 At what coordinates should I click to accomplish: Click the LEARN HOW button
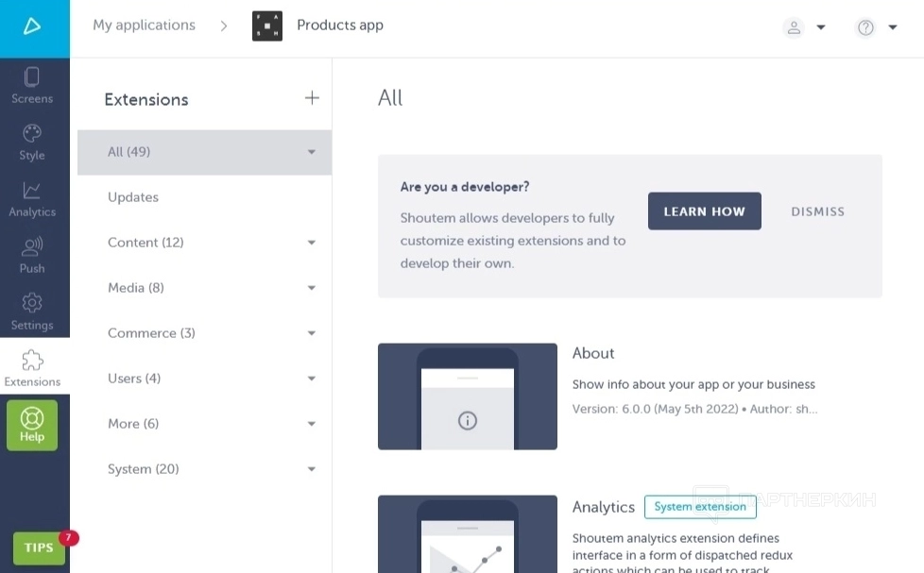pos(704,211)
